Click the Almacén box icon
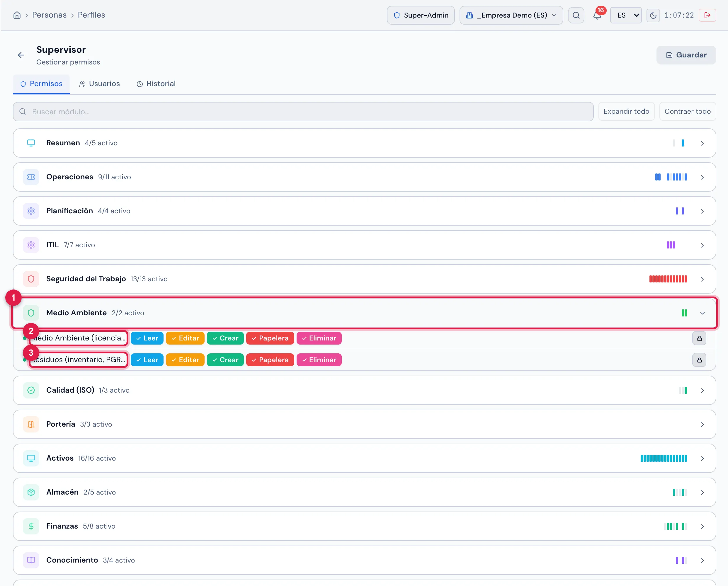This screenshot has height=586, width=728. coord(31,492)
